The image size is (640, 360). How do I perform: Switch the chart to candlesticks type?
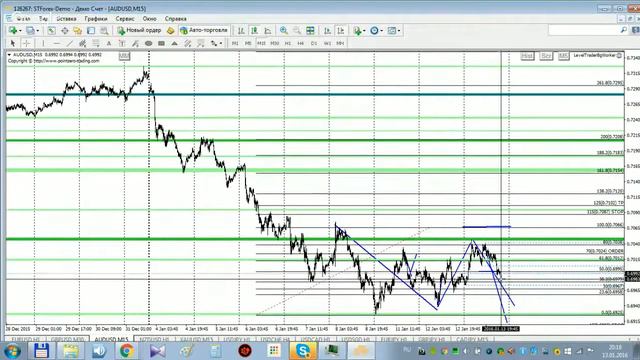coord(254,31)
